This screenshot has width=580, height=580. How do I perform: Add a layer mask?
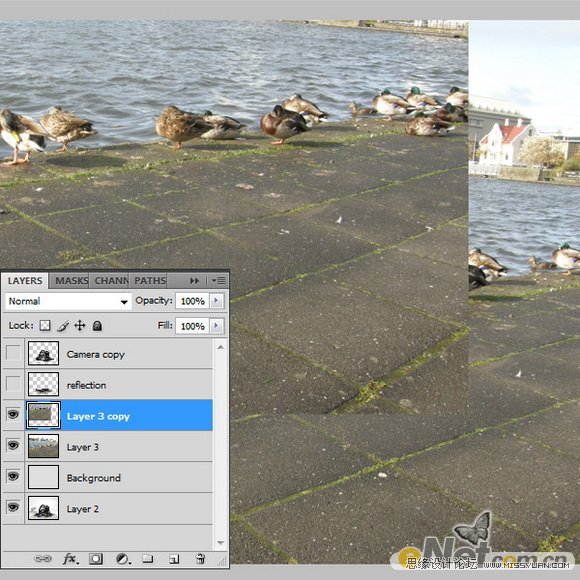(96, 559)
